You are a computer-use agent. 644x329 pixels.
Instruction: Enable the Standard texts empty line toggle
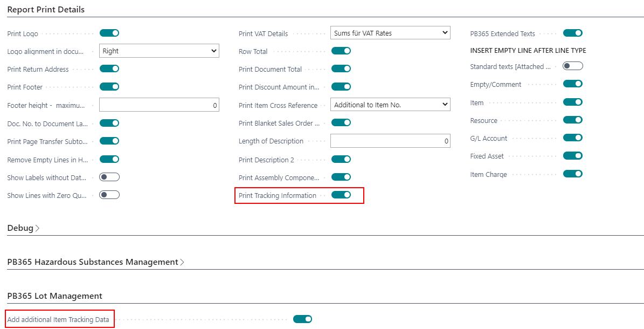click(572, 66)
